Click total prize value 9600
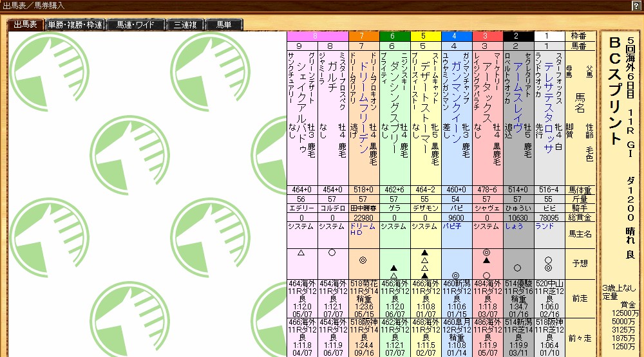This screenshot has width=644, height=357. point(457,217)
